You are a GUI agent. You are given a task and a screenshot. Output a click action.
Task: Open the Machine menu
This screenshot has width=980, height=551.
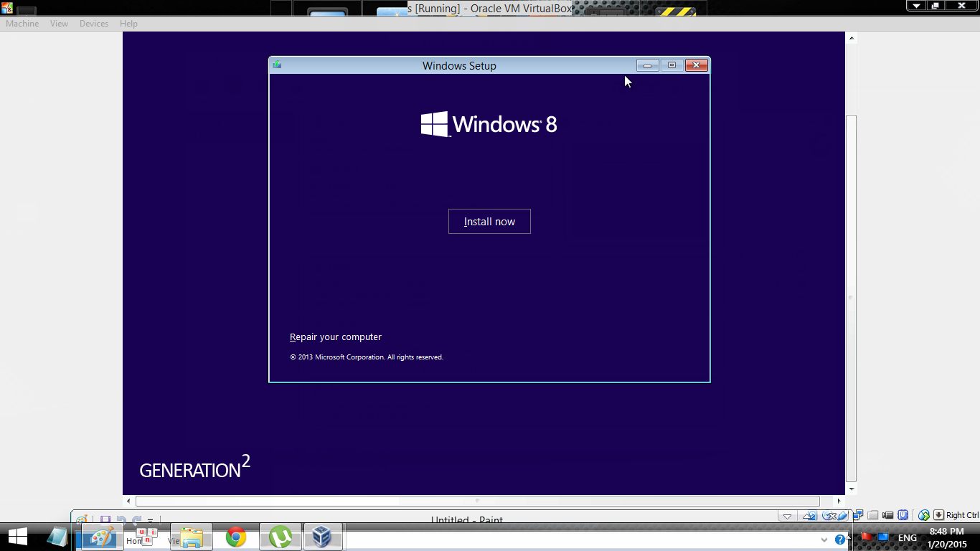coord(22,24)
